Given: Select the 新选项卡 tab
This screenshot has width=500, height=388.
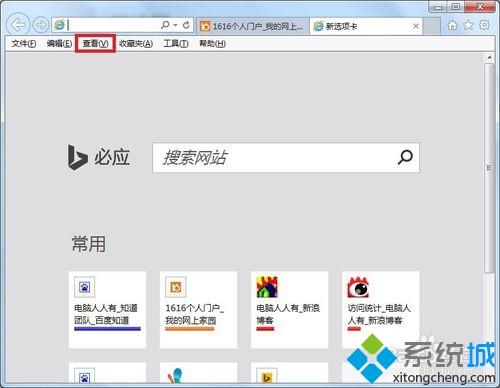Looking at the screenshot, I should tap(366, 26).
